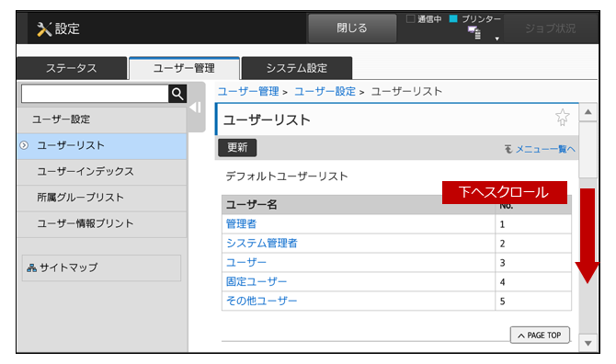Select the ユーザー管理 tab
Image resolution: width=616 pixels, height=364 pixels.
pyautogui.click(x=184, y=68)
